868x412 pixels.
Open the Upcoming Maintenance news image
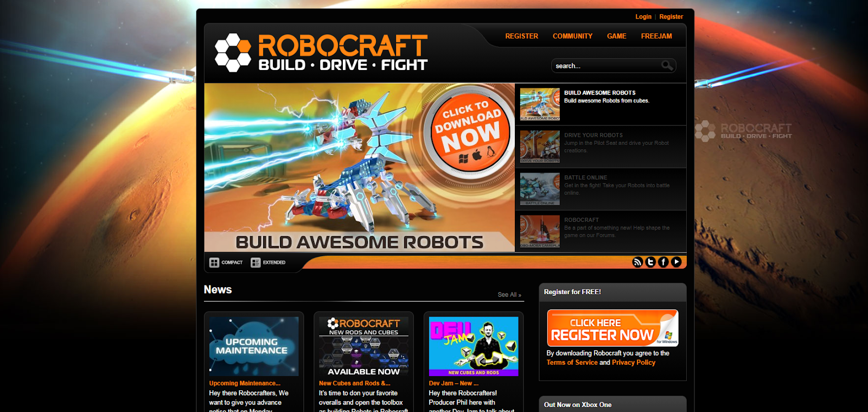tap(254, 346)
